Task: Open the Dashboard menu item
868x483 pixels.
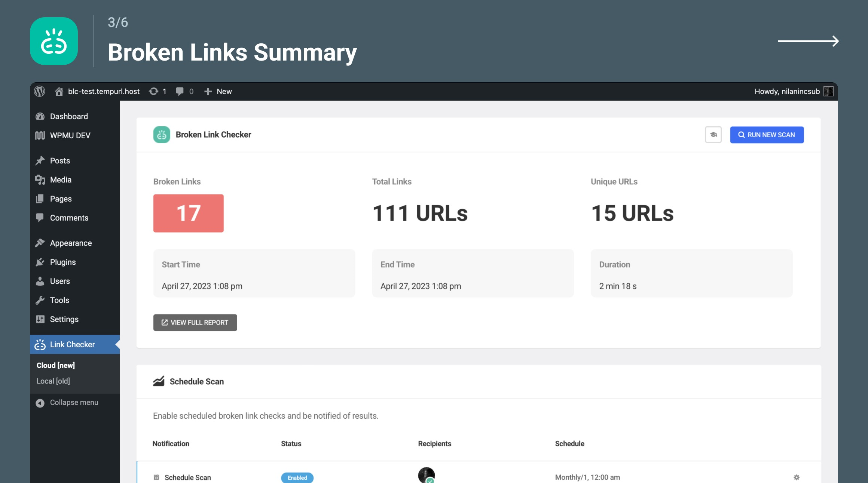Action: coord(68,116)
